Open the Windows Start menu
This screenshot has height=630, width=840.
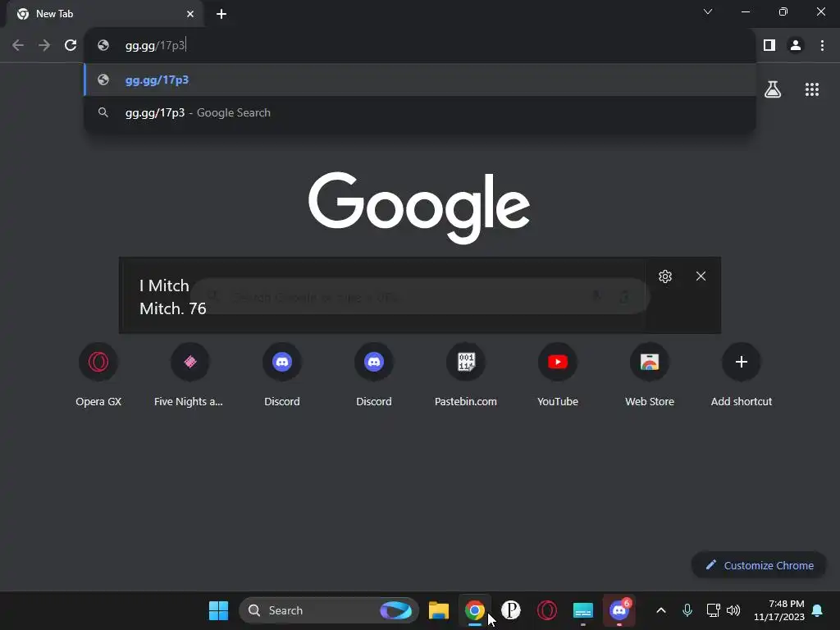tap(218, 610)
